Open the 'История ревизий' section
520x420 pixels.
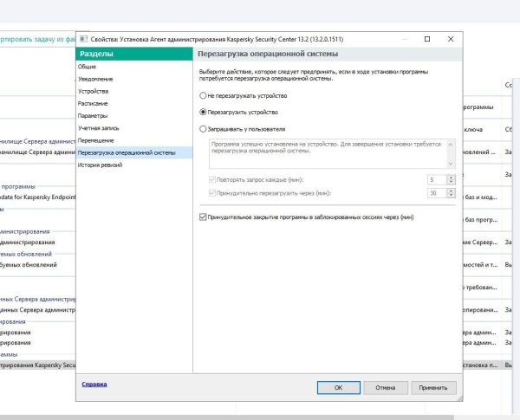101,165
